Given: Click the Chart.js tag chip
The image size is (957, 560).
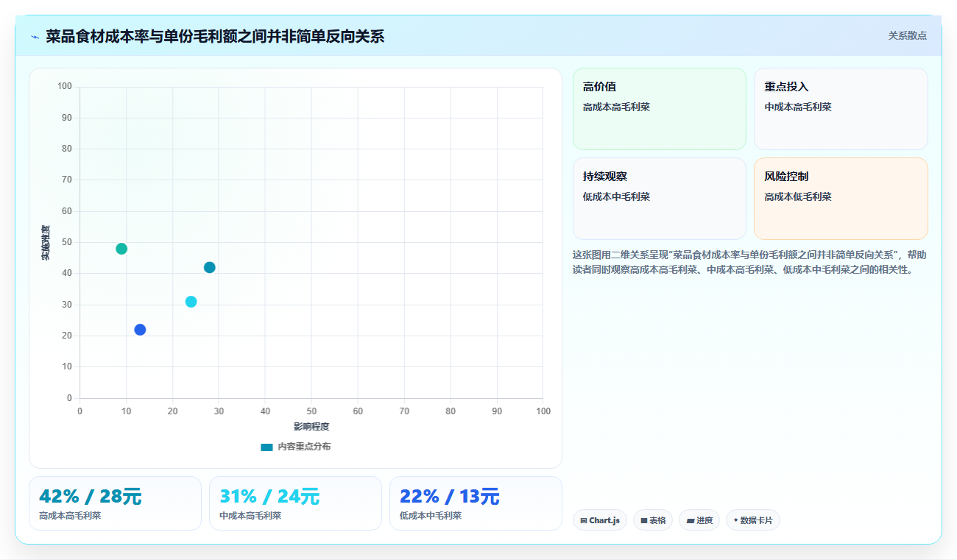Looking at the screenshot, I should 600,520.
